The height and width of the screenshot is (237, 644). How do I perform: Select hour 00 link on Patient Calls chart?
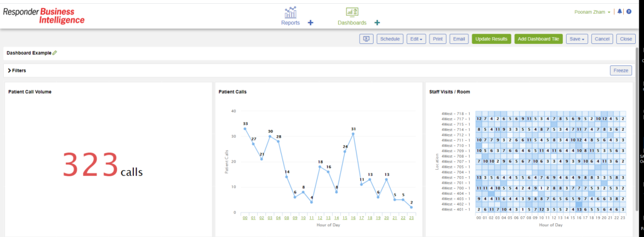(x=245, y=218)
